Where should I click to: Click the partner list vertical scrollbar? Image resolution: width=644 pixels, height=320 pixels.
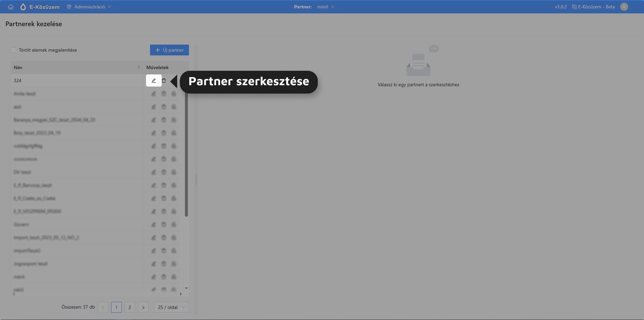tap(186, 151)
